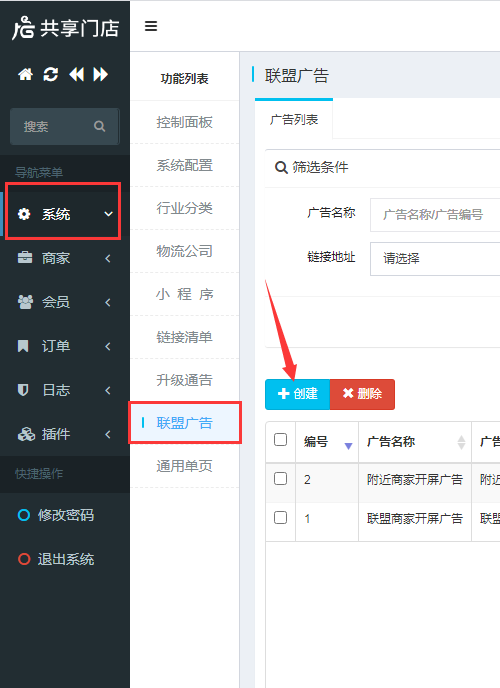Check the row for 附近商家开屏广告
The width and height of the screenshot is (500, 688).
(x=280, y=478)
